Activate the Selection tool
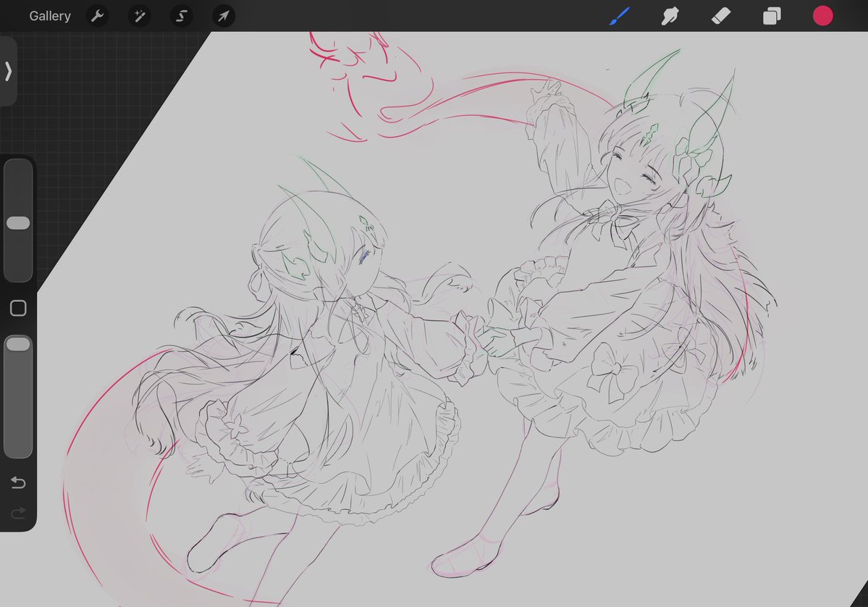Screen dimensions: 868x607 (182, 16)
